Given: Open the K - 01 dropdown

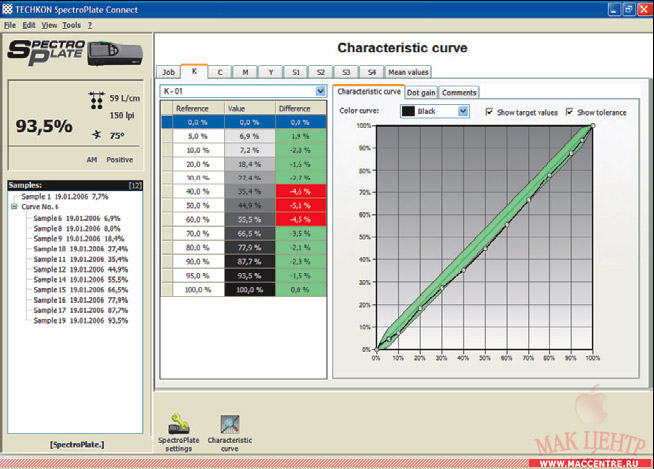Looking at the screenshot, I should coord(320,91).
